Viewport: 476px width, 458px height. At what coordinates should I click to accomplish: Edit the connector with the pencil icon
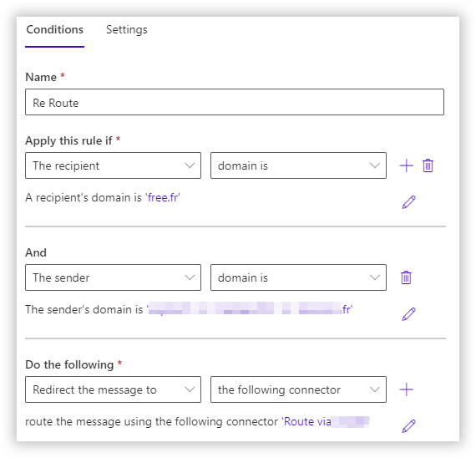pyautogui.click(x=408, y=425)
